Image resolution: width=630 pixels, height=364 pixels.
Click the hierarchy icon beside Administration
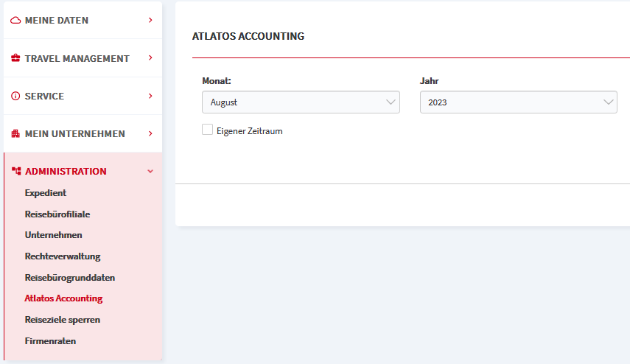[x=16, y=171]
